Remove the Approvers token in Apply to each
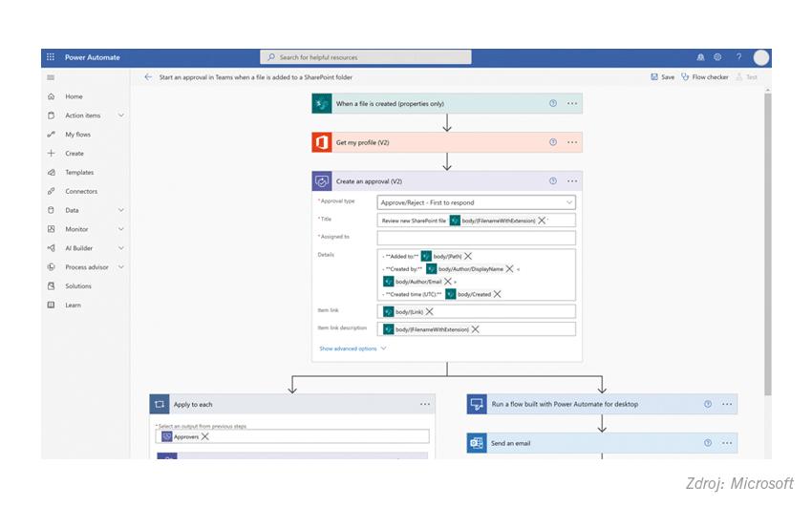 (205, 436)
